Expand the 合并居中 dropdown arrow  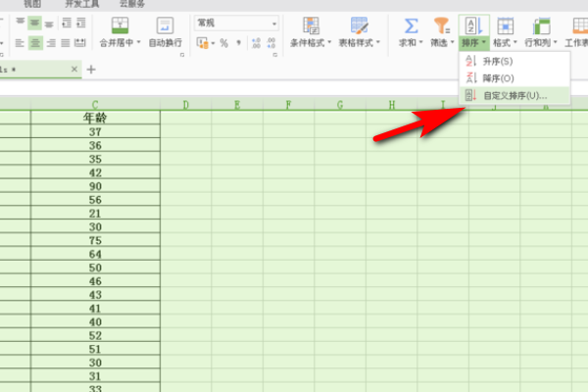139,42
